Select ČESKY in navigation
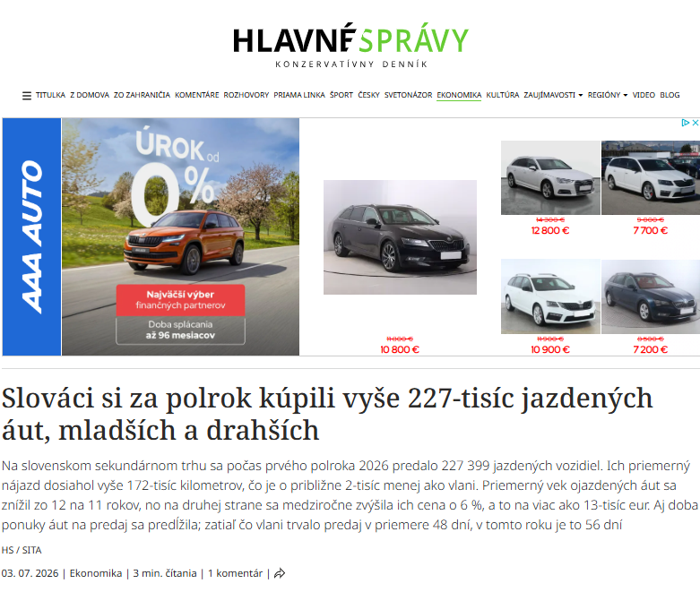This screenshot has height=592, width=700. point(368,95)
